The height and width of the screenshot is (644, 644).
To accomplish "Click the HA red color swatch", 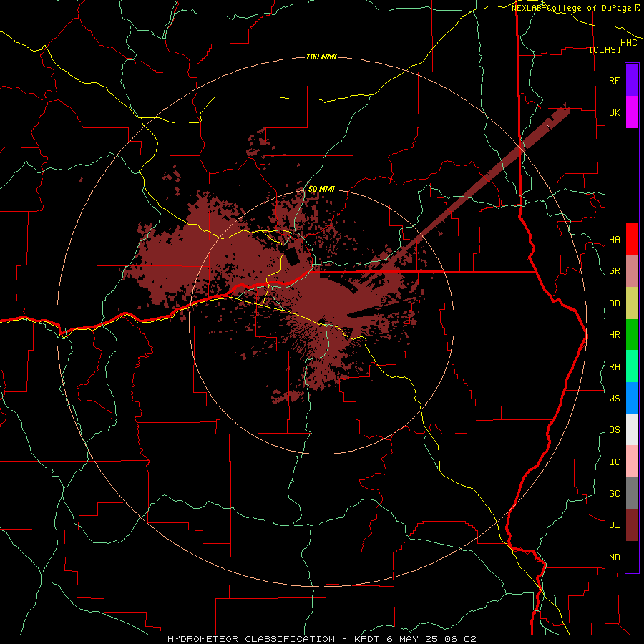I will tap(632, 239).
